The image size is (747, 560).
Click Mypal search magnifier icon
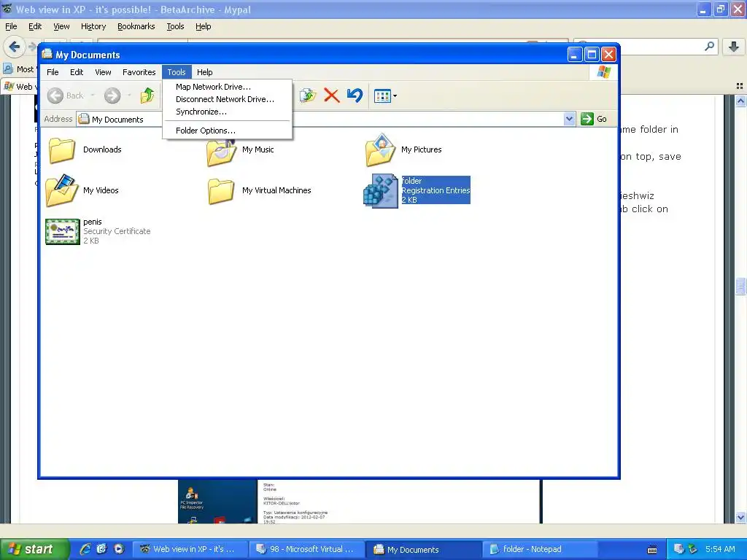709,46
